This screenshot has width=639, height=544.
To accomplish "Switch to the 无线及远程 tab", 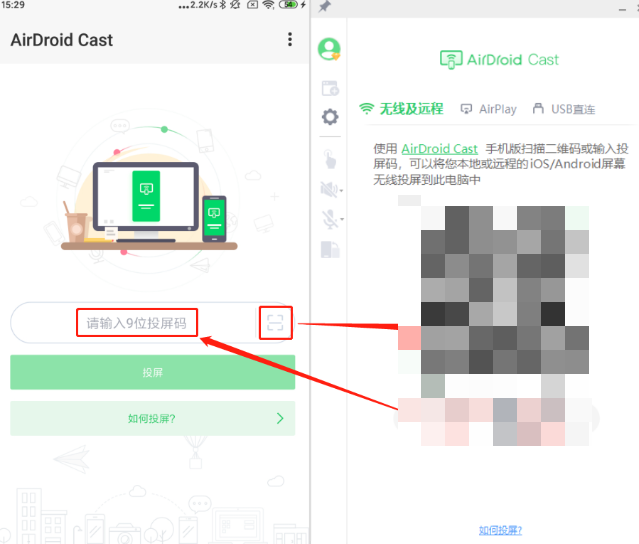I will [401, 109].
